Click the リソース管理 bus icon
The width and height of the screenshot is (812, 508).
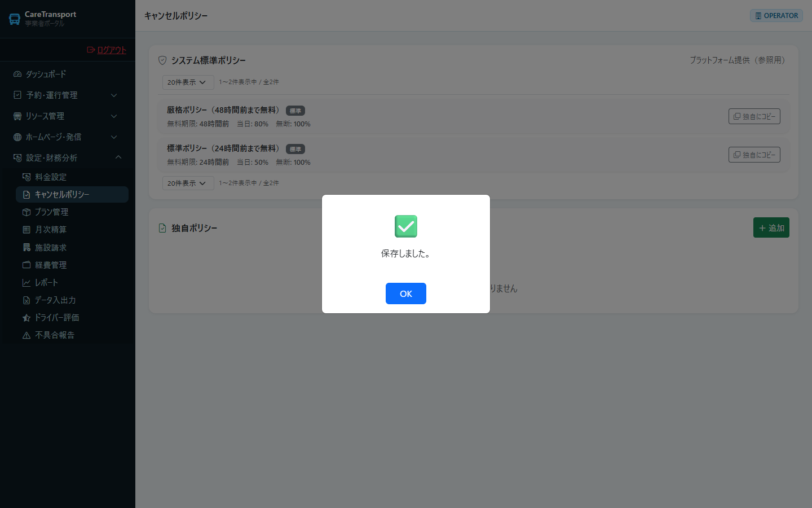tap(17, 116)
